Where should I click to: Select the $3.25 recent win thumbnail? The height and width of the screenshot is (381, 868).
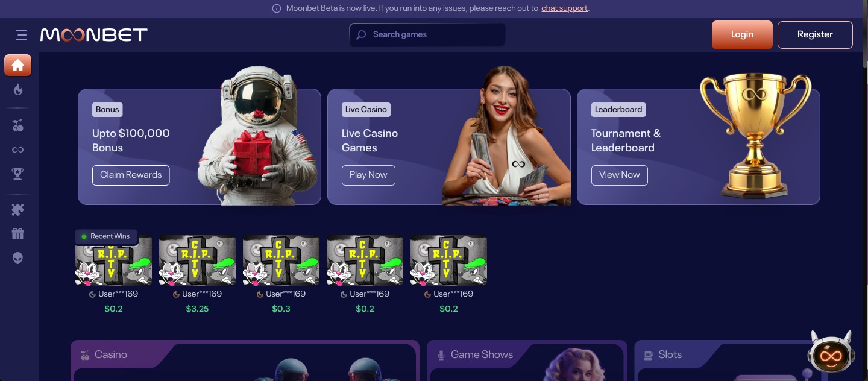click(x=198, y=260)
